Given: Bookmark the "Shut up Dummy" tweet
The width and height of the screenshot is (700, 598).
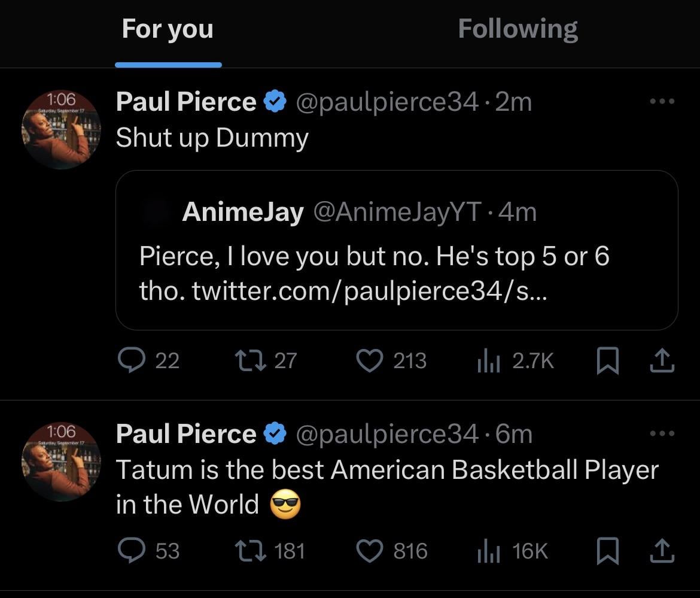Looking at the screenshot, I should click(606, 362).
